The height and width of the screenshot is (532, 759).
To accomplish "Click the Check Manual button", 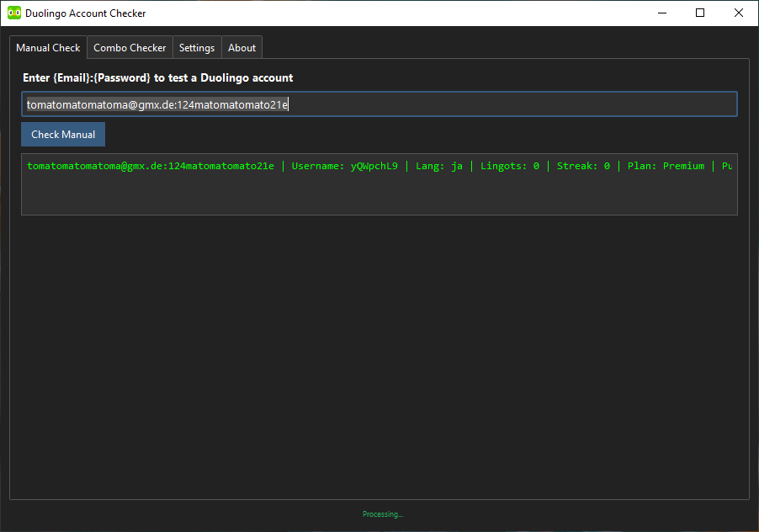I will pyautogui.click(x=63, y=134).
